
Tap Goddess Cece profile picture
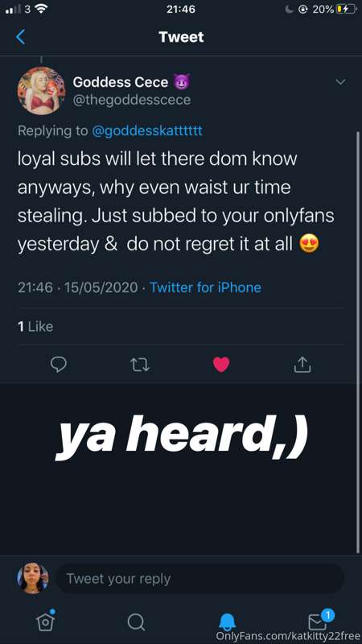coord(42,91)
